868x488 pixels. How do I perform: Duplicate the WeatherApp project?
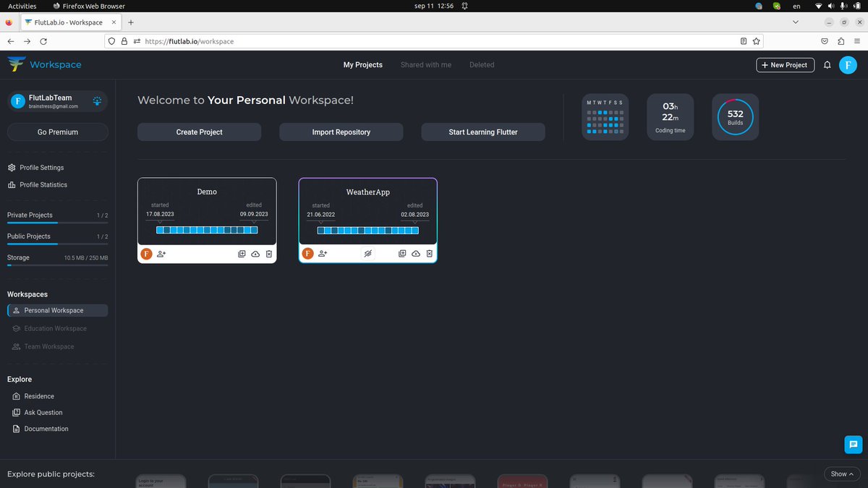(x=402, y=254)
